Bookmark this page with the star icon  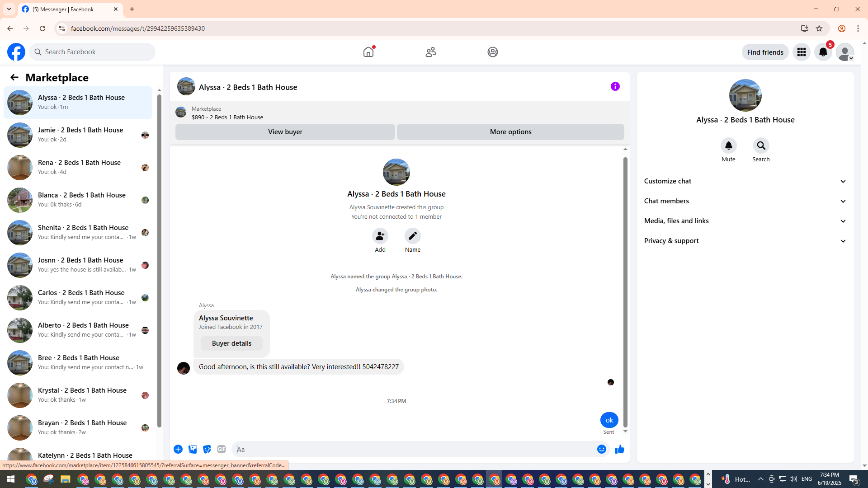tap(819, 28)
